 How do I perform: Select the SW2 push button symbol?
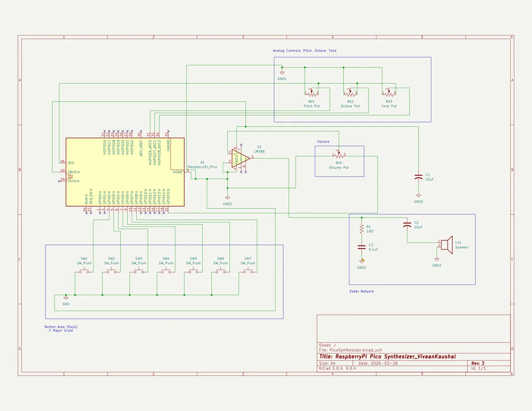coord(112,271)
